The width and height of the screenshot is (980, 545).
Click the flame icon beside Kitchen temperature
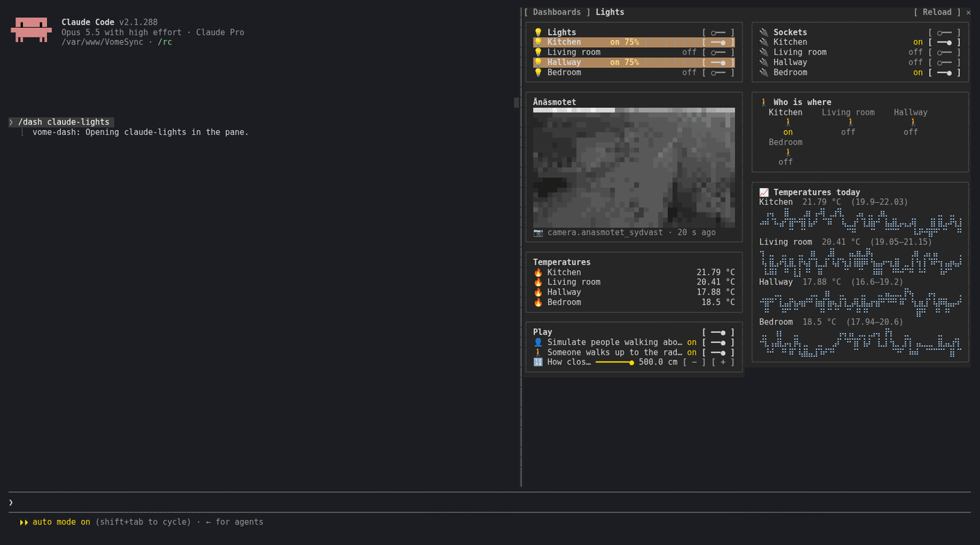tap(538, 273)
